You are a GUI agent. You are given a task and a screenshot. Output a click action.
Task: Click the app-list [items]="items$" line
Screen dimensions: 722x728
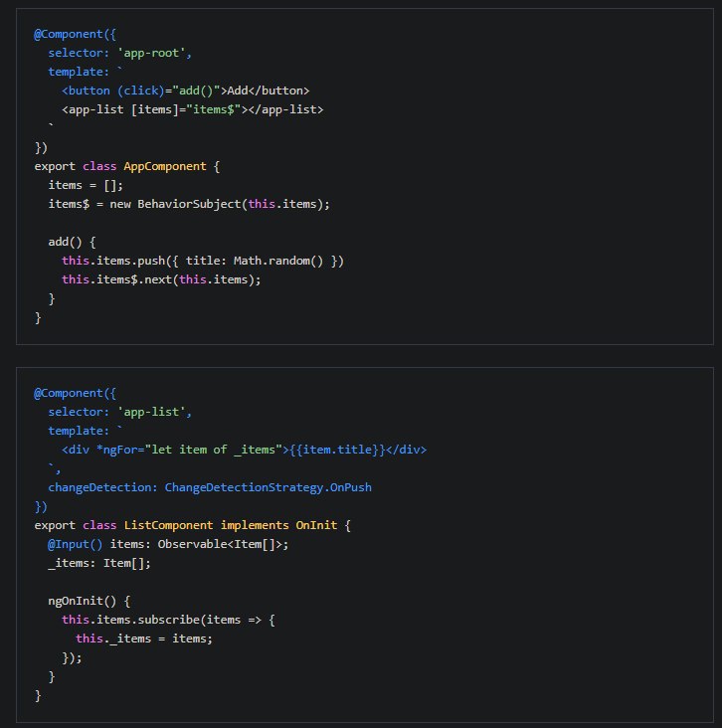pos(192,109)
